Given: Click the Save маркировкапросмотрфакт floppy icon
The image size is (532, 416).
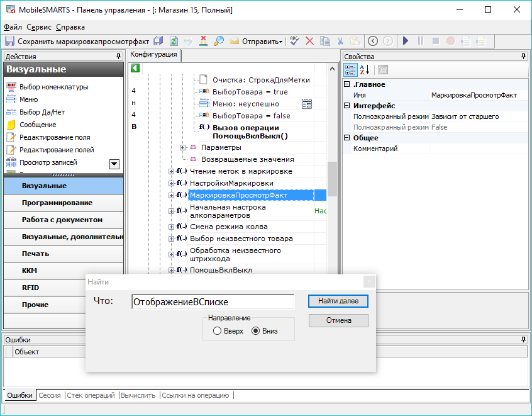Looking at the screenshot, I should pyautogui.click(x=9, y=41).
